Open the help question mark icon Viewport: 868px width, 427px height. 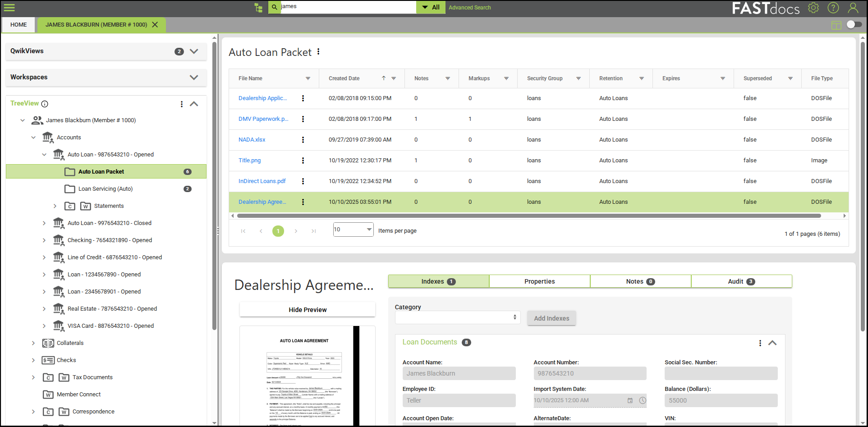coord(833,8)
